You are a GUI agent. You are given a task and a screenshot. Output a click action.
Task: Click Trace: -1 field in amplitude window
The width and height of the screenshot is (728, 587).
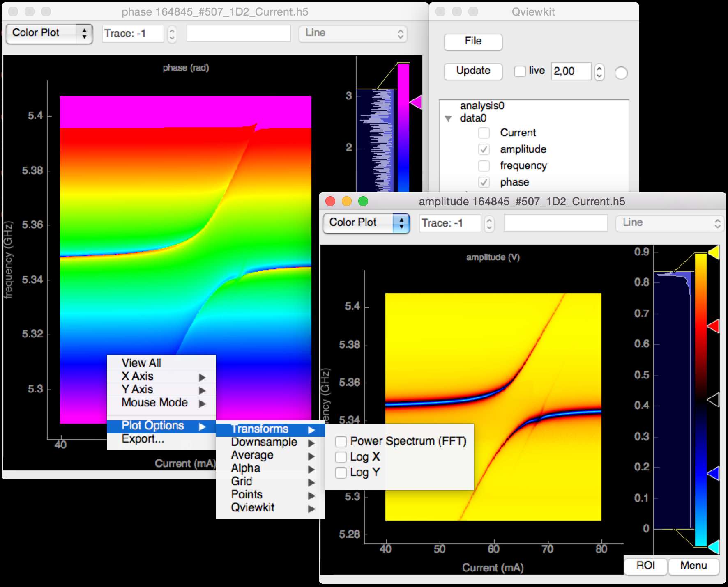[x=450, y=223]
